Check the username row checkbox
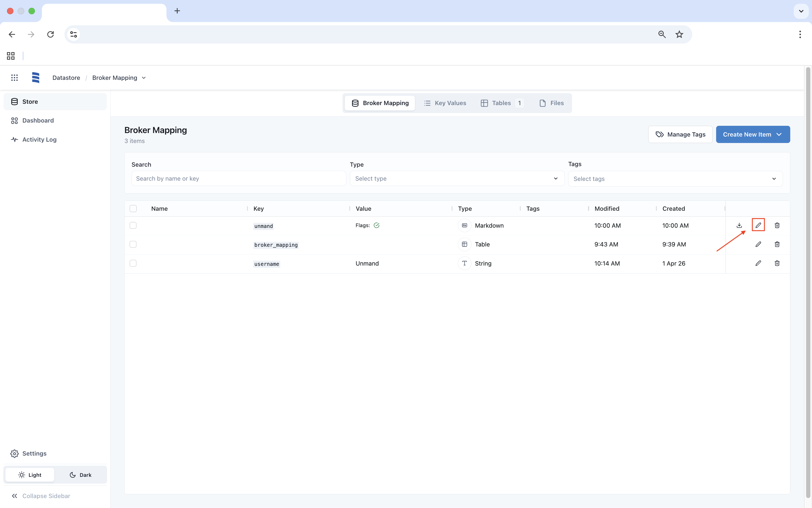 tap(133, 263)
